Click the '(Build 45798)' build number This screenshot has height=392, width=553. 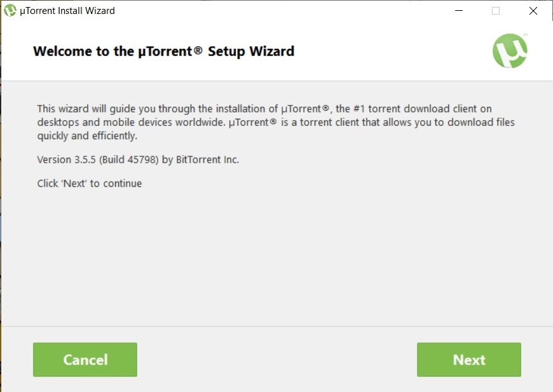129,159
